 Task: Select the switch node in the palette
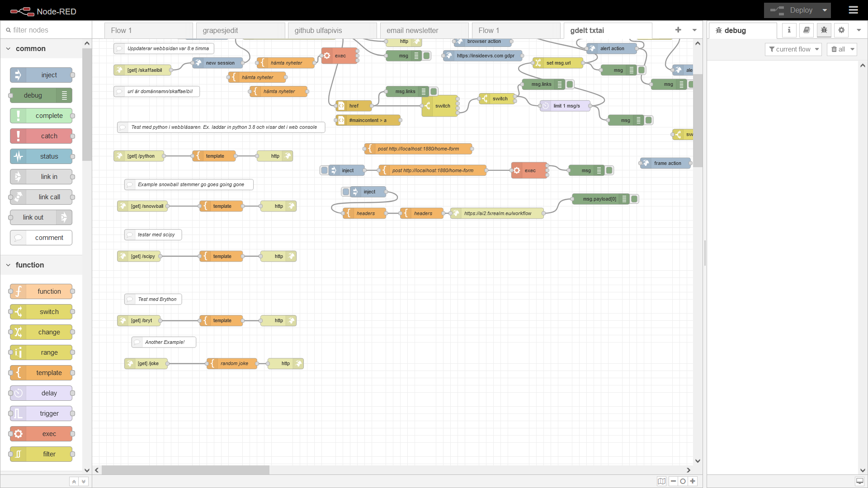[x=41, y=312]
